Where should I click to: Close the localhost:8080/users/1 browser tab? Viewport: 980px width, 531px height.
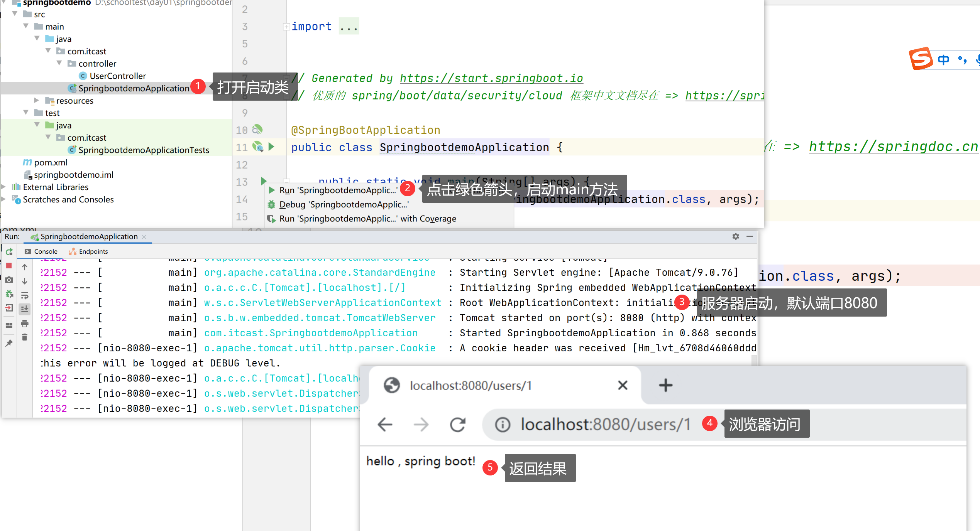[x=623, y=385]
